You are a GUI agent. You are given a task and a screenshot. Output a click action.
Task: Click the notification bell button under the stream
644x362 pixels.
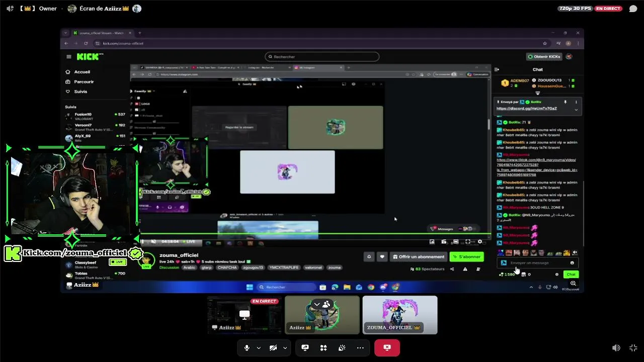(369, 256)
